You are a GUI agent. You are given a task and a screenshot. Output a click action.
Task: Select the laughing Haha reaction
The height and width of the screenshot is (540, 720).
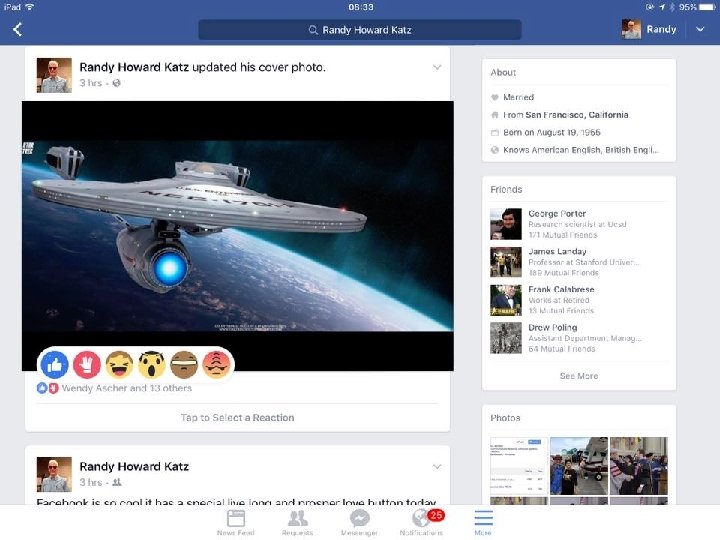tap(119, 365)
